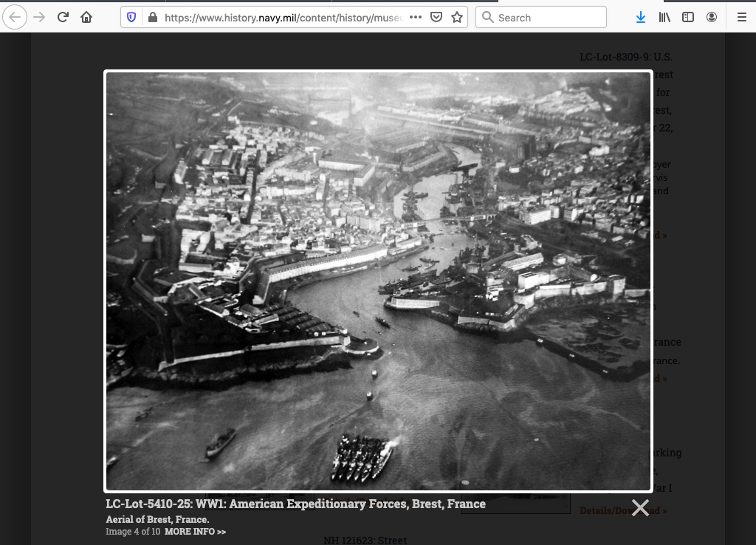View site security padlock details
This screenshot has width=756, height=545.
[152, 17]
